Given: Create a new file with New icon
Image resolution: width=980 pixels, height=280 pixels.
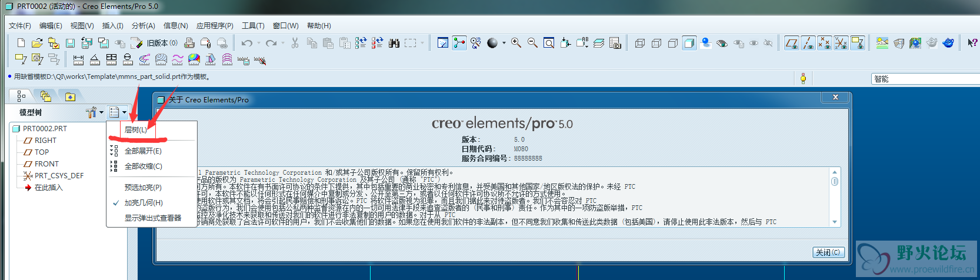Looking at the screenshot, I should 21,43.
